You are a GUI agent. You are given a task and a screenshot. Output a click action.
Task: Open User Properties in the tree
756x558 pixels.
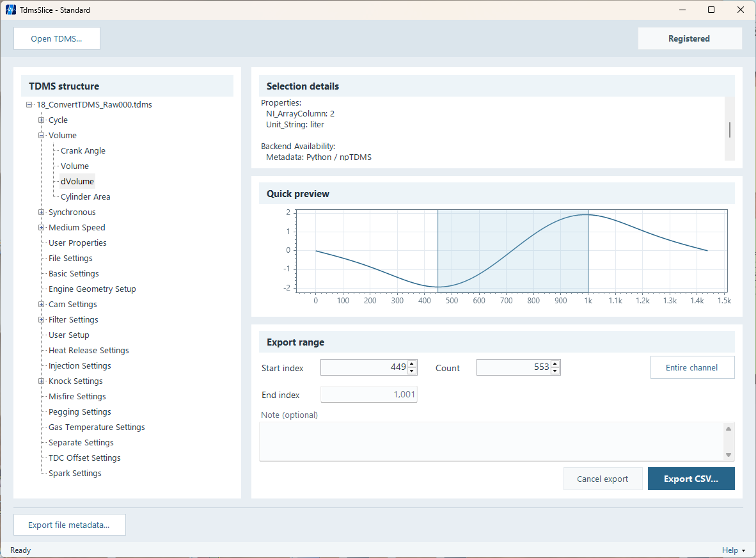(77, 243)
